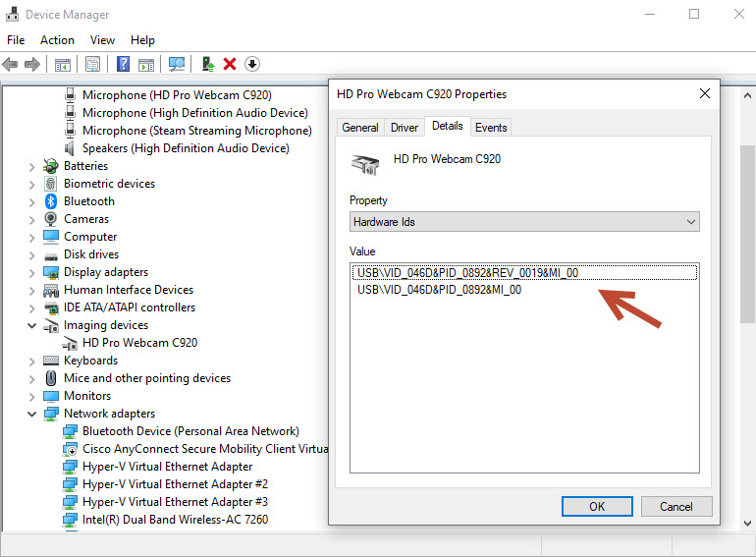Select Cisco AnyConnect Secure Mobility Client adapter
The image size is (756, 557).
205,449
